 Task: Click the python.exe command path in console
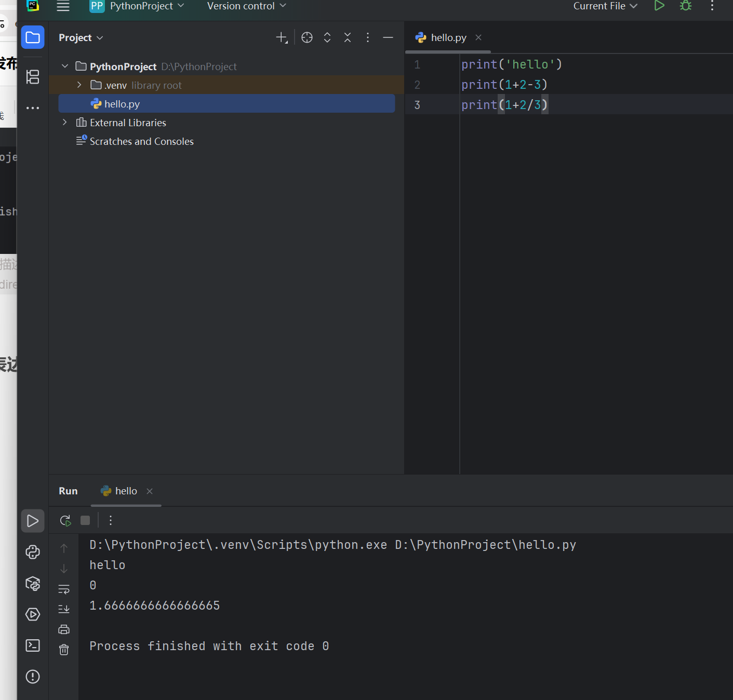238,545
